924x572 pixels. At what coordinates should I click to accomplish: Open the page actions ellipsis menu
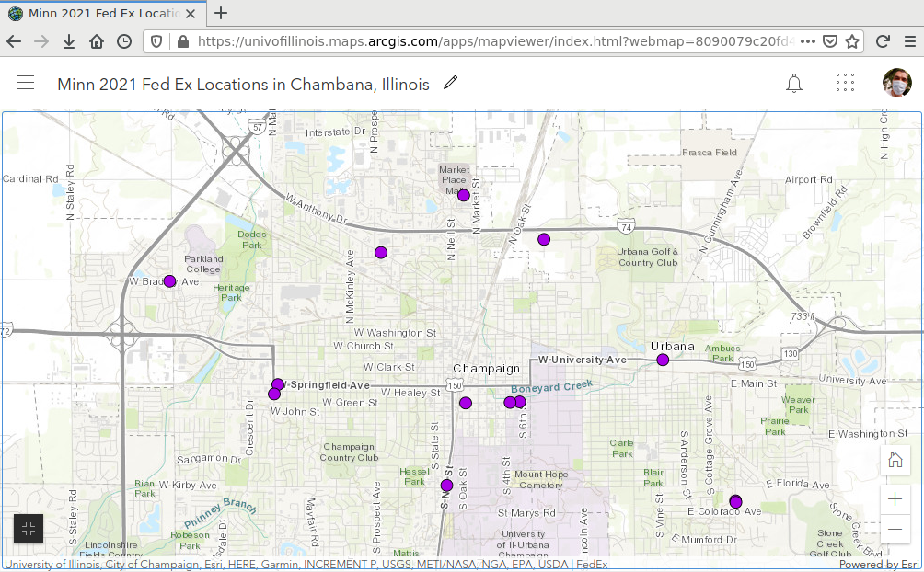coord(807,41)
